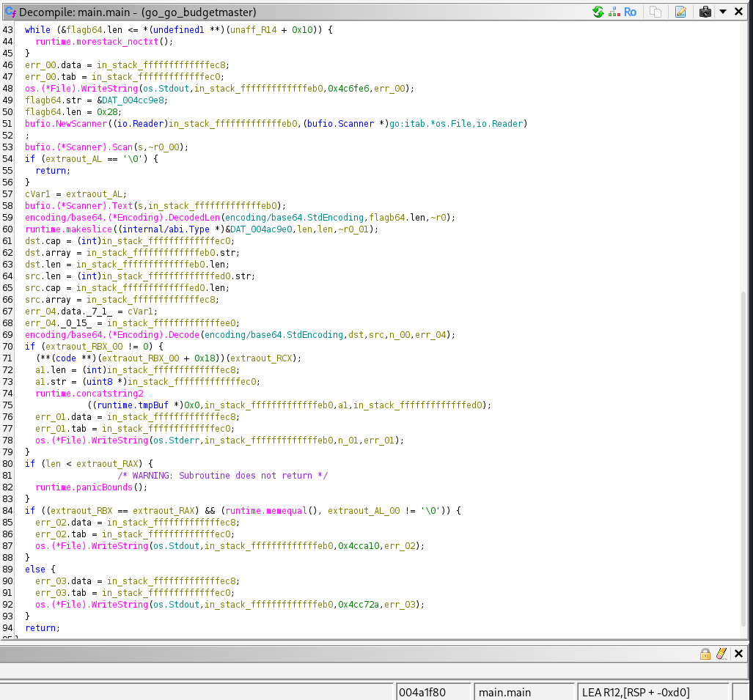Select DAT_004ac9e0 on line 60
Image resolution: width=753 pixels, height=700 pixels.
(x=261, y=229)
